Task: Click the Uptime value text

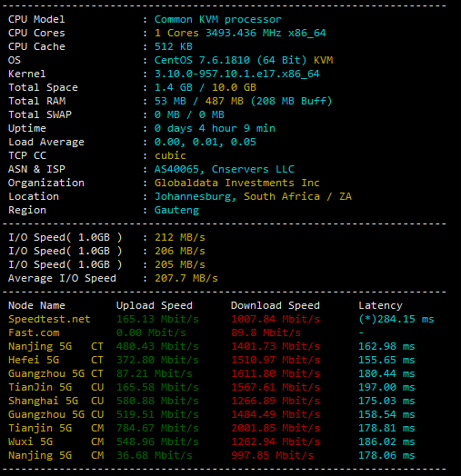Action: click(x=215, y=128)
